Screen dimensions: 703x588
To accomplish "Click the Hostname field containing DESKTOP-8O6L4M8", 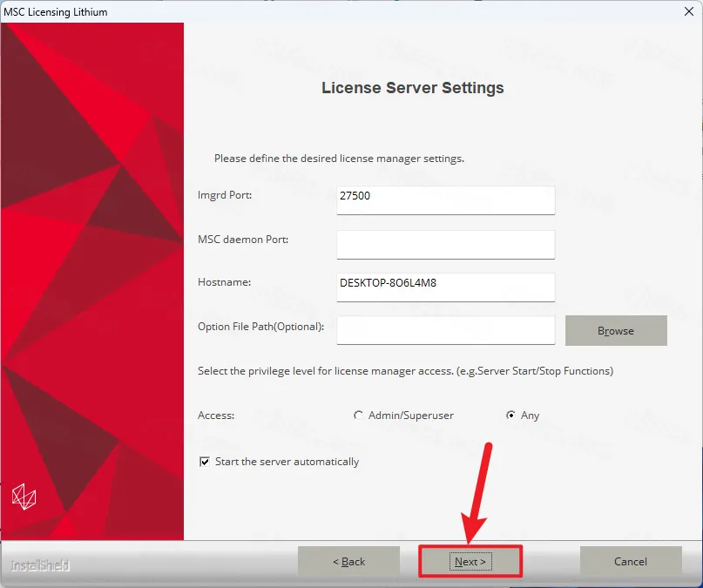I will point(445,287).
